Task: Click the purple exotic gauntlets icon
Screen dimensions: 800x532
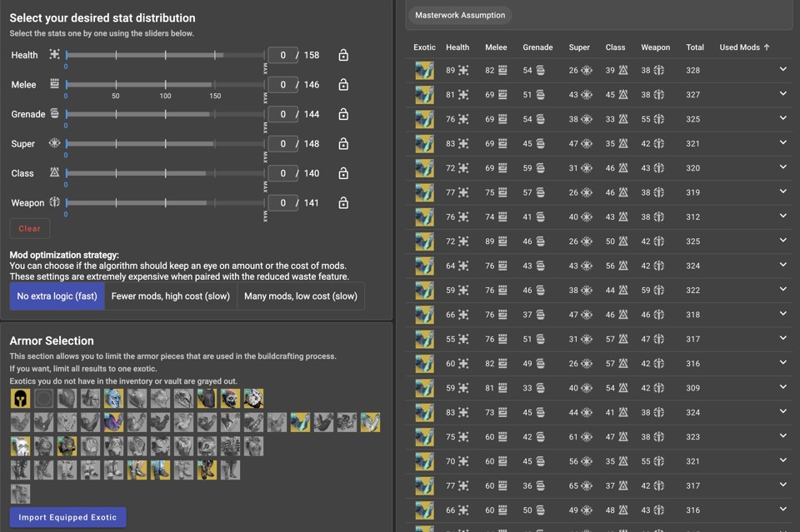Action: [x=113, y=422]
